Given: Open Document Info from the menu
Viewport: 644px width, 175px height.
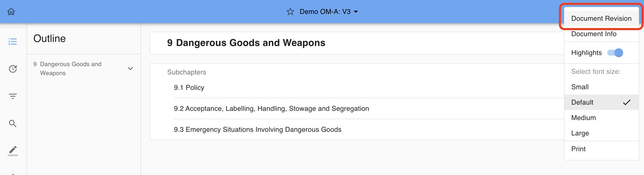Looking at the screenshot, I should point(594,34).
